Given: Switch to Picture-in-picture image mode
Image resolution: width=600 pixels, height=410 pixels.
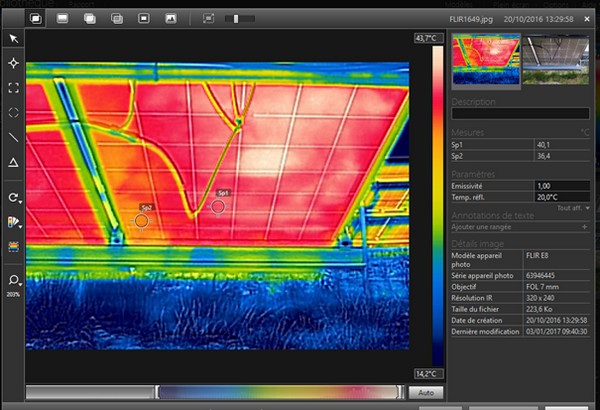Looking at the screenshot, I should click(144, 18).
